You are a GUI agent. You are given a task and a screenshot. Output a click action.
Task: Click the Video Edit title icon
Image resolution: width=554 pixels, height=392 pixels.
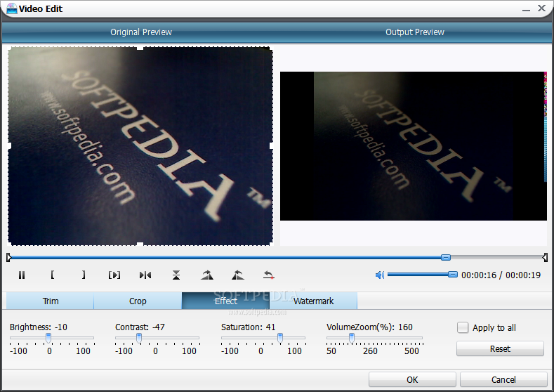click(x=11, y=8)
